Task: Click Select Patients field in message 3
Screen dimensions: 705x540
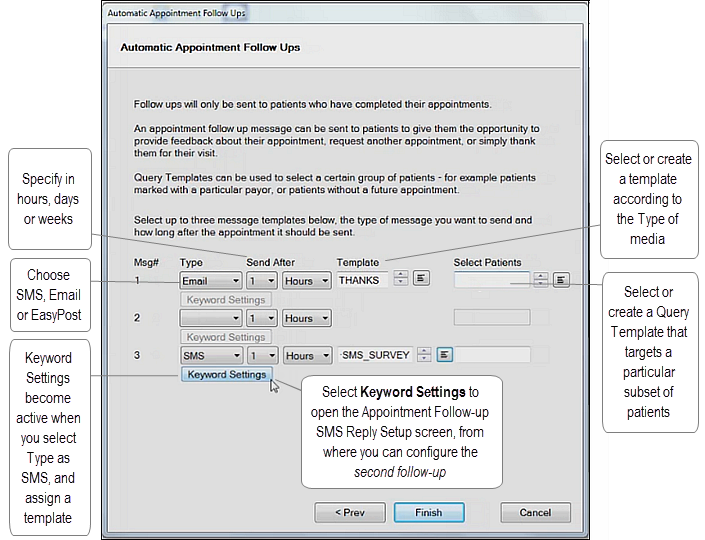Action: point(492,355)
